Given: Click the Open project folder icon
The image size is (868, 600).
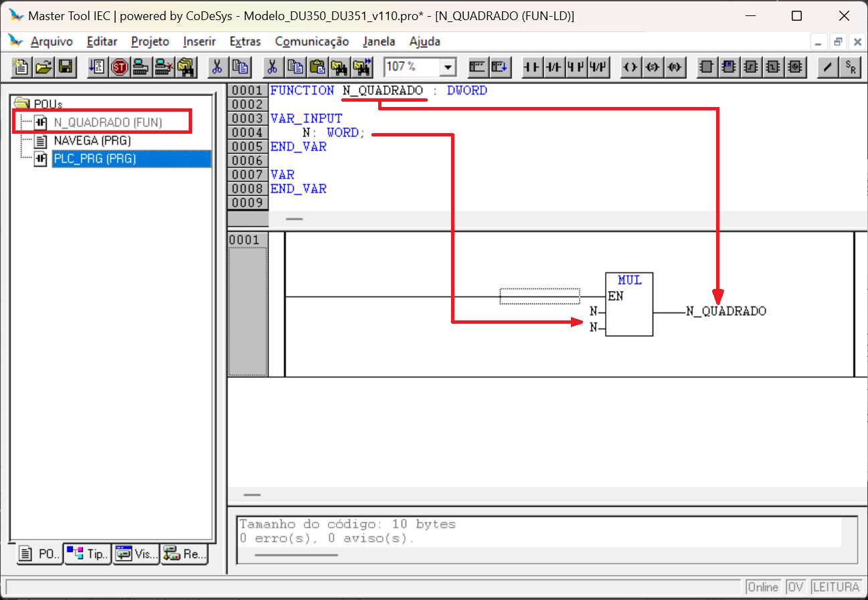Looking at the screenshot, I should pyautogui.click(x=44, y=67).
